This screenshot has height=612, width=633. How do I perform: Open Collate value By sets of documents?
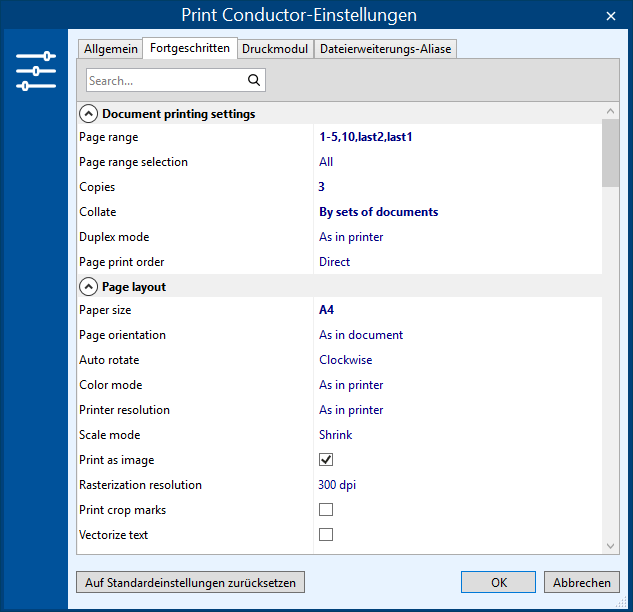pyautogui.click(x=378, y=212)
